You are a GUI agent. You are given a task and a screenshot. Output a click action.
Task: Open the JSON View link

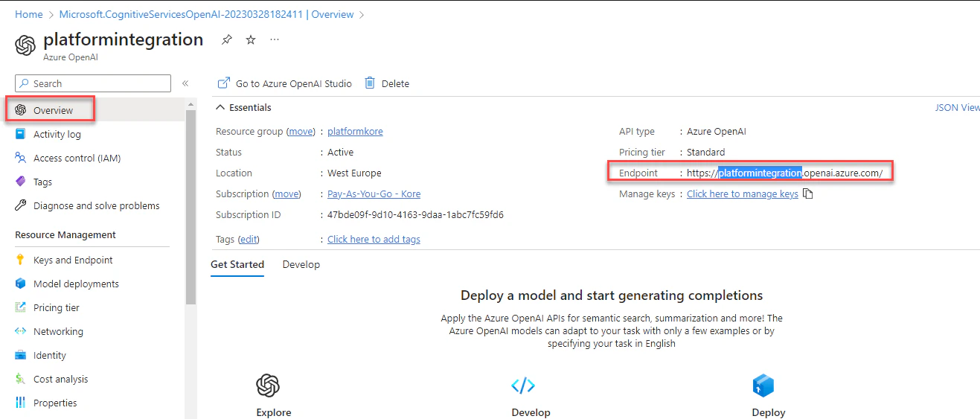[958, 107]
